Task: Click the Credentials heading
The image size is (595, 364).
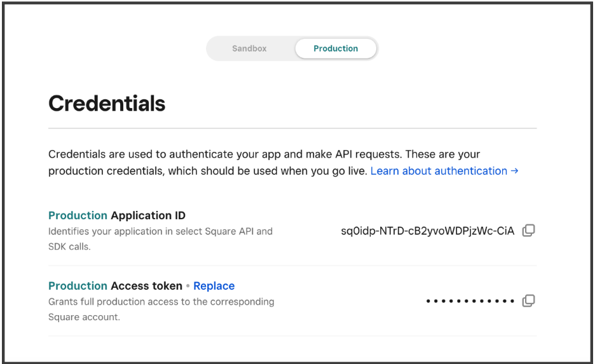Action: click(x=107, y=104)
